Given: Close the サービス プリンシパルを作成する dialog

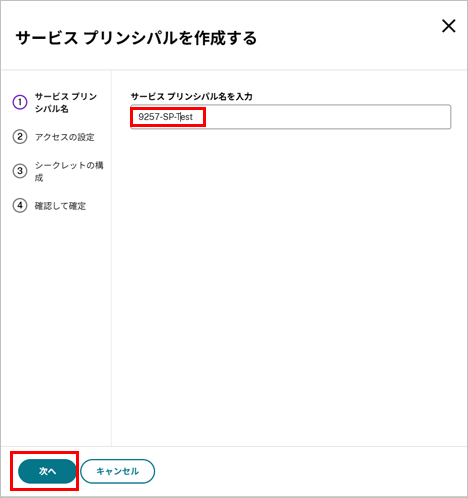Looking at the screenshot, I should [449, 26].
